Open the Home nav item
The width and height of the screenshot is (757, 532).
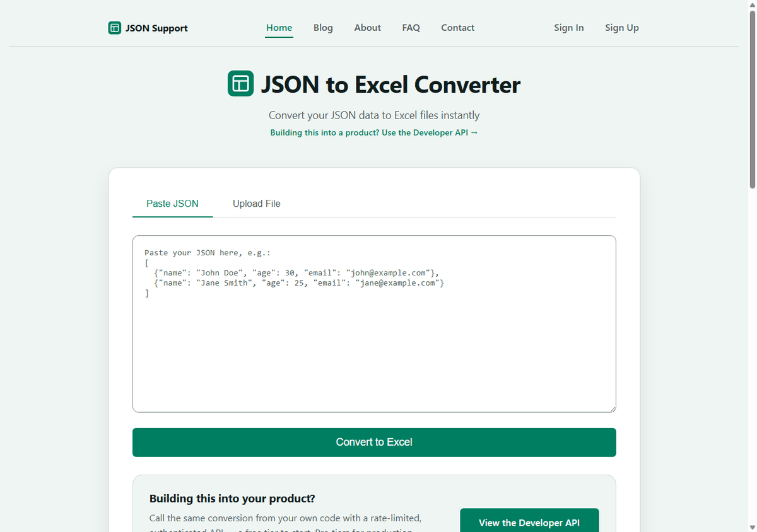279,28
